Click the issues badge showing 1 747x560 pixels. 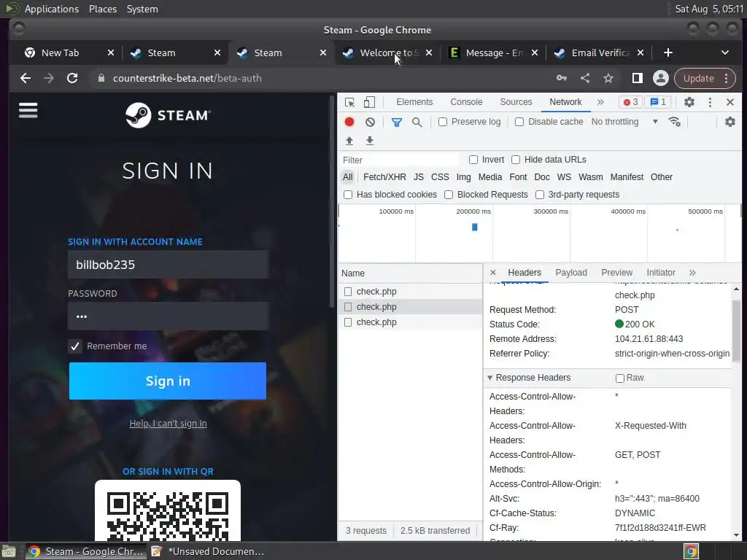click(658, 102)
